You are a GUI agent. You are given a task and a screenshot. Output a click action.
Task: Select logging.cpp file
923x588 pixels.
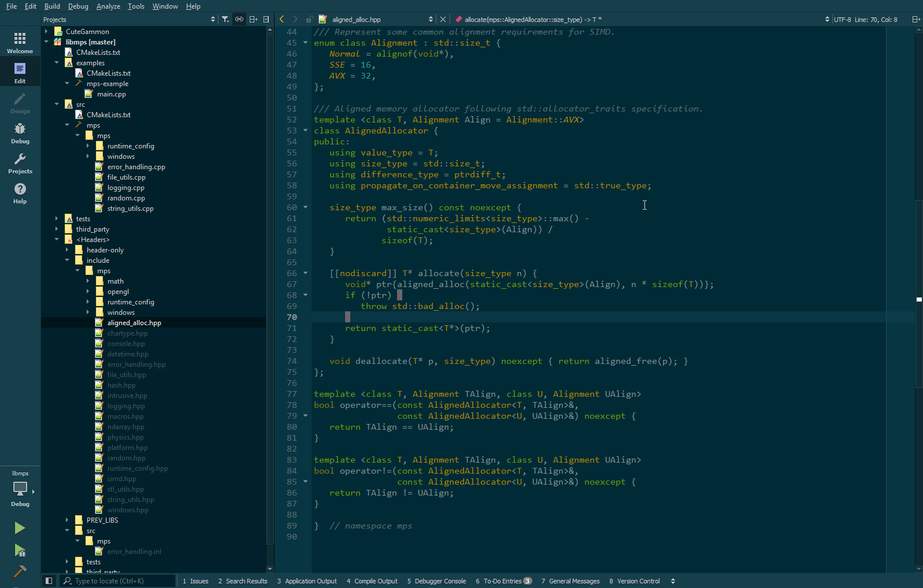pos(125,188)
